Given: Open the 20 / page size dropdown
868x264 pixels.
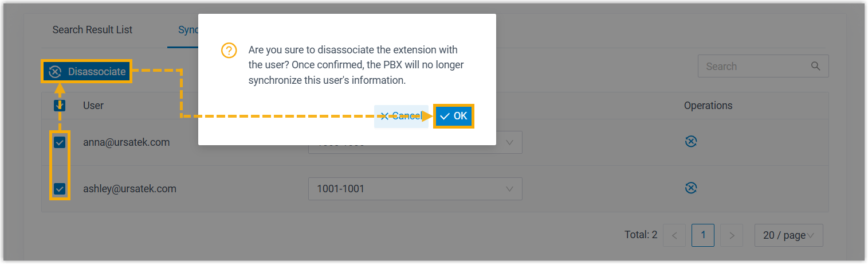Looking at the screenshot, I should (788, 235).
